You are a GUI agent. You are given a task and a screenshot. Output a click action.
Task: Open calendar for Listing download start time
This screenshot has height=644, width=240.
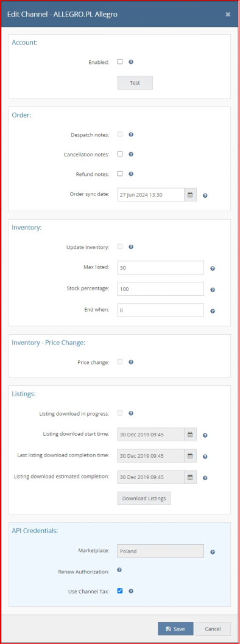(190, 435)
